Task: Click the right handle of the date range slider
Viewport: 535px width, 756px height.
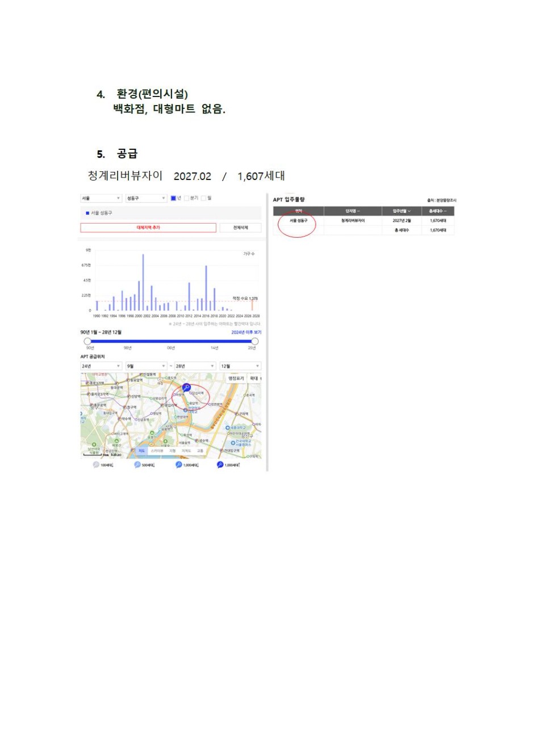Action: (254, 341)
